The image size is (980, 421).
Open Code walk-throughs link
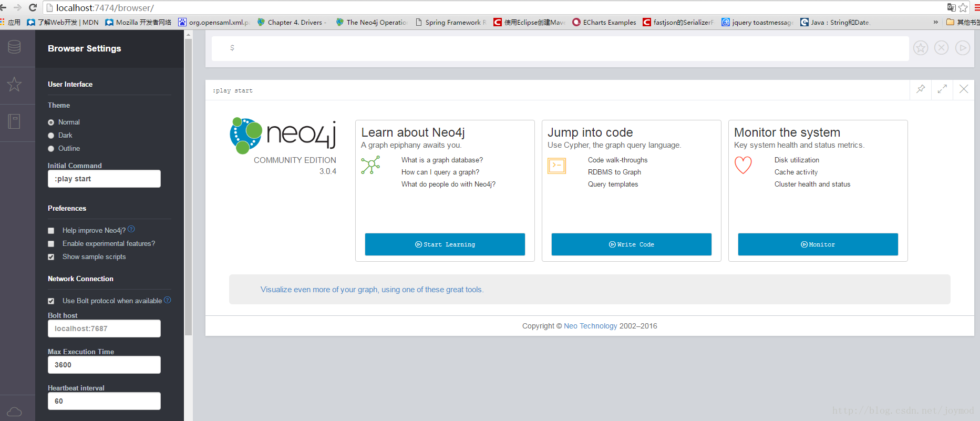click(617, 160)
